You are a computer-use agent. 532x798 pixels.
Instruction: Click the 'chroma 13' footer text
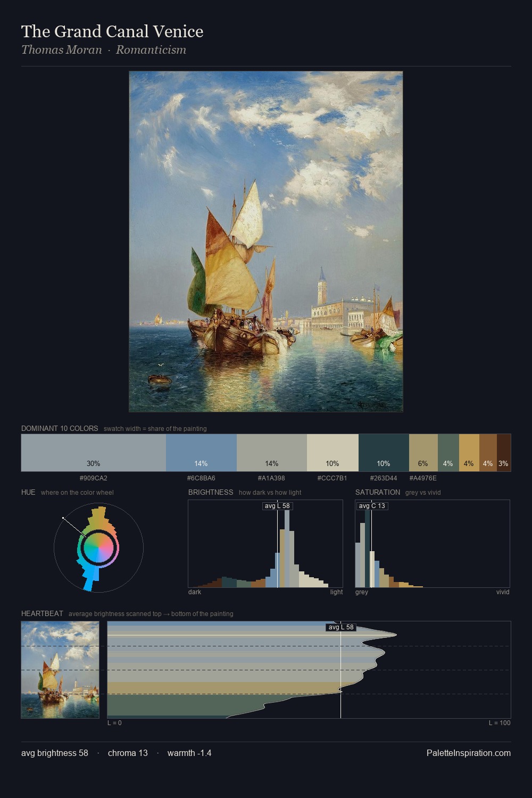coord(128,753)
